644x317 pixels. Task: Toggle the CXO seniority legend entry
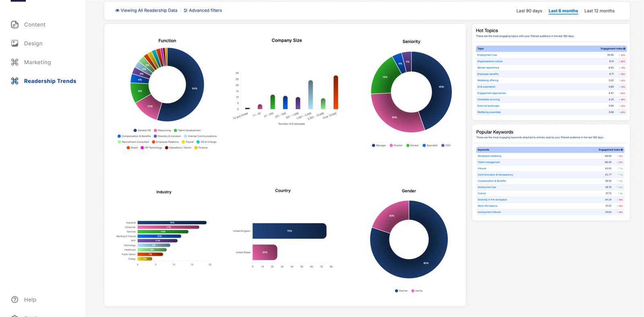(446, 145)
